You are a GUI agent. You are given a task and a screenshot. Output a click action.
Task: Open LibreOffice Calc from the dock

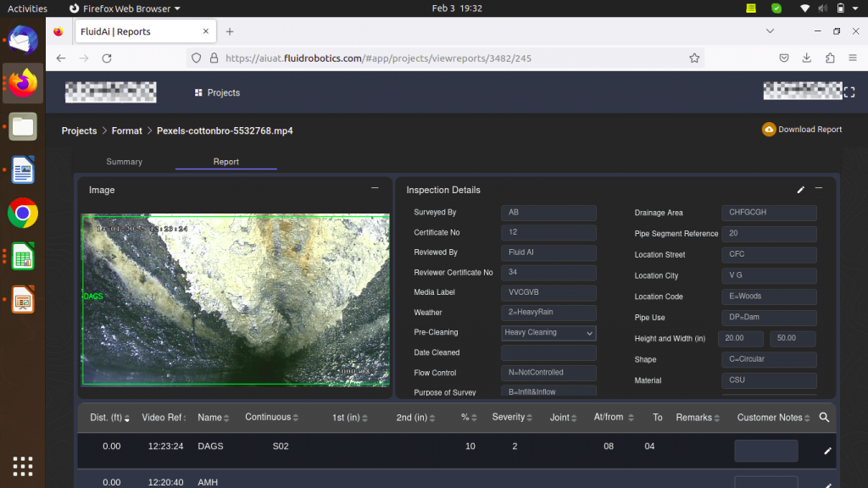[x=23, y=256]
